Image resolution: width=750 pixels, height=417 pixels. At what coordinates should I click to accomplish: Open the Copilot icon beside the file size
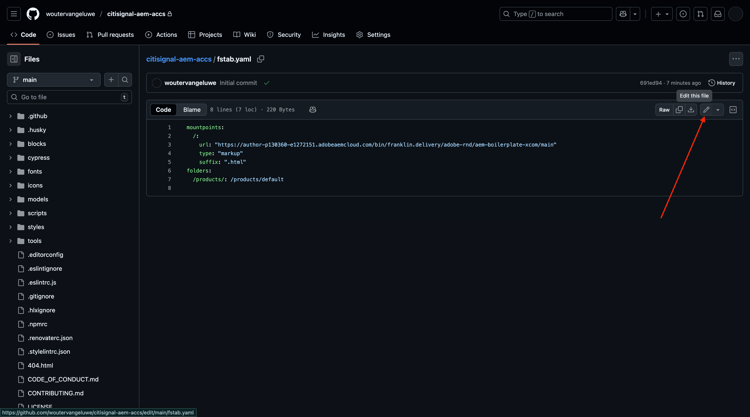[x=312, y=110]
